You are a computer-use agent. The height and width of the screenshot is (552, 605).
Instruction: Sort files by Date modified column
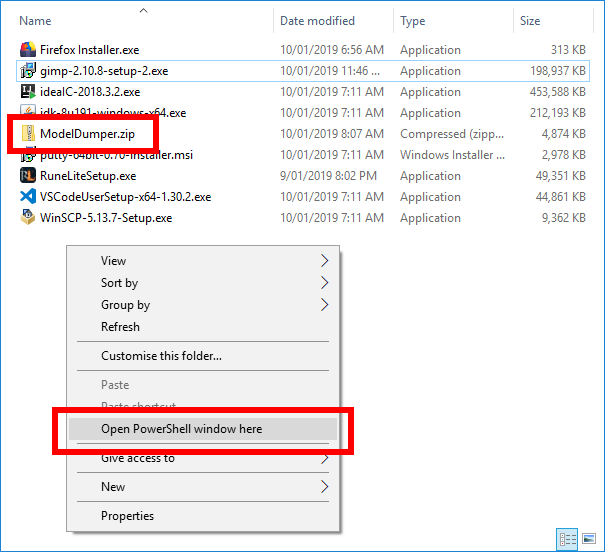pyautogui.click(x=317, y=21)
